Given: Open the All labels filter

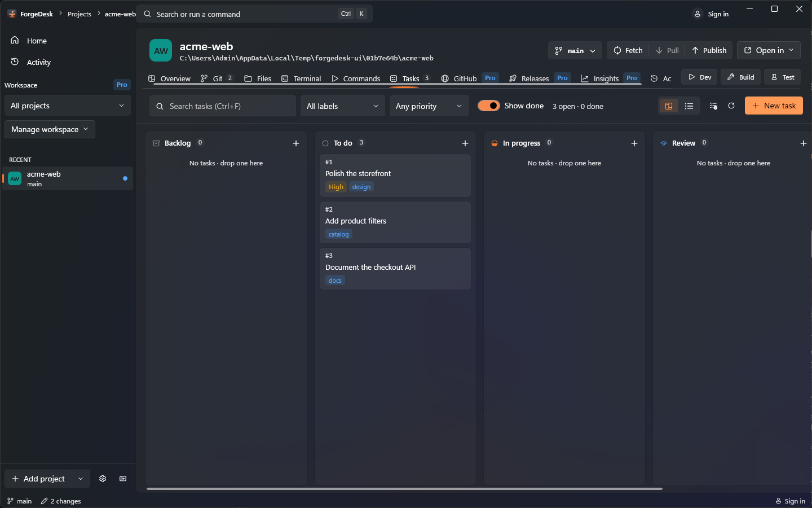Looking at the screenshot, I should tap(343, 106).
